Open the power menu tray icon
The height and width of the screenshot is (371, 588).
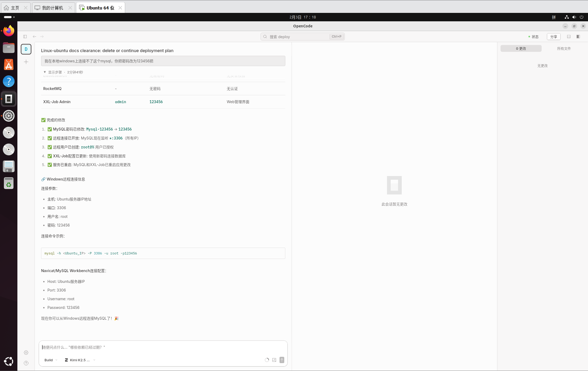[x=582, y=17]
